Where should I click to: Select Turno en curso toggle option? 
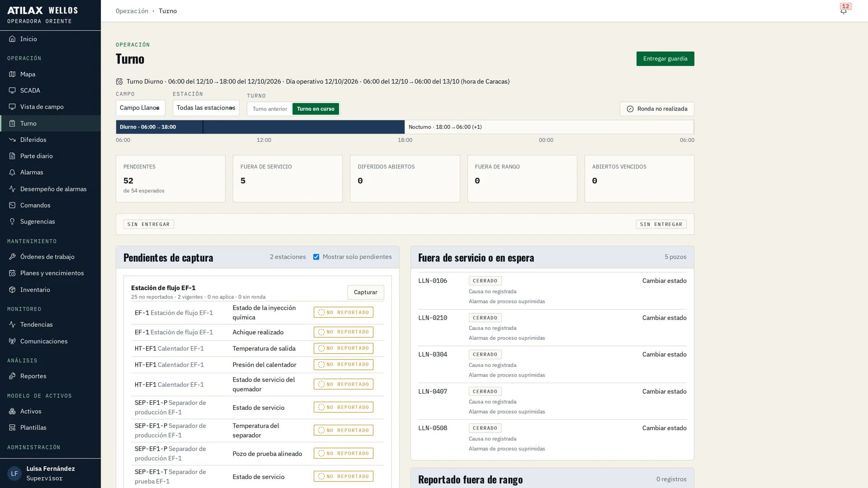[x=316, y=109]
